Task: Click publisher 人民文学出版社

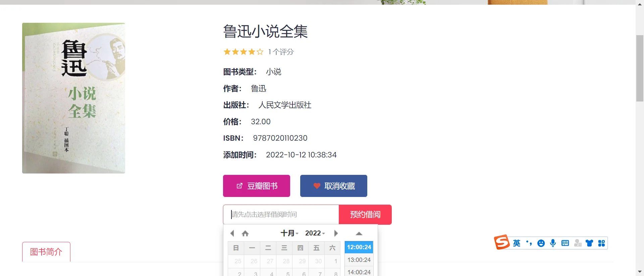Action: point(285,105)
